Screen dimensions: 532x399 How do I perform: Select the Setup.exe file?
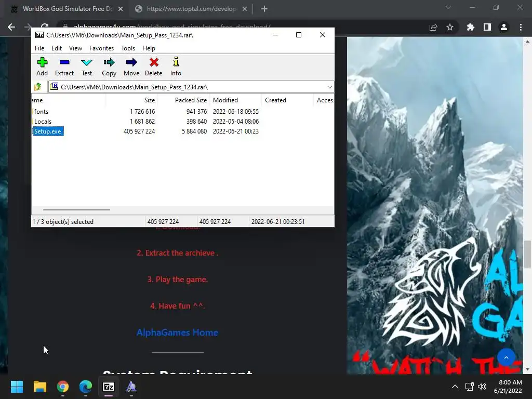pos(47,131)
